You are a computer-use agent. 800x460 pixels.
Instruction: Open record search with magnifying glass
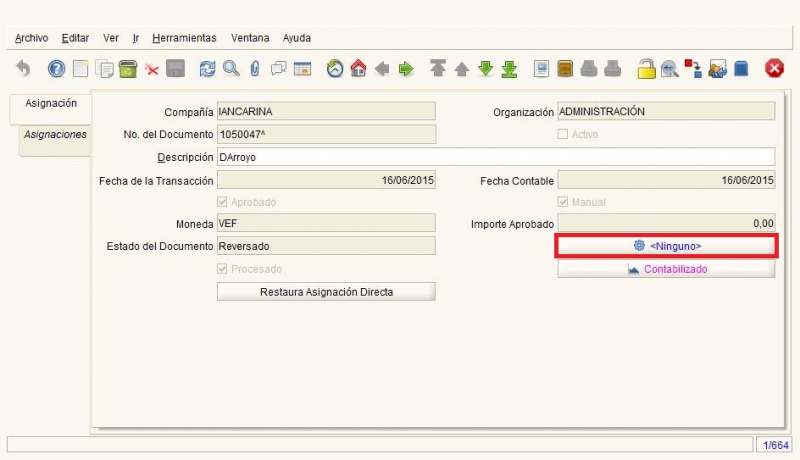coord(231,69)
